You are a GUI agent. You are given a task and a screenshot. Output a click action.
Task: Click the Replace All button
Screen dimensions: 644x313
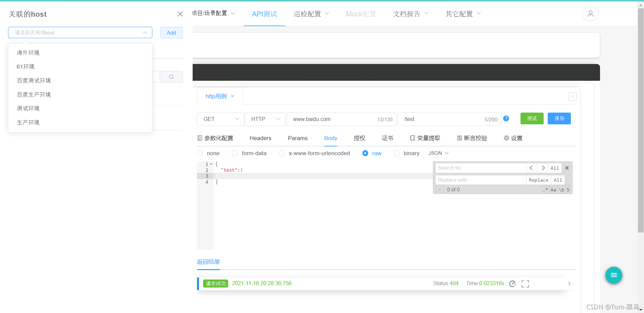click(x=558, y=180)
